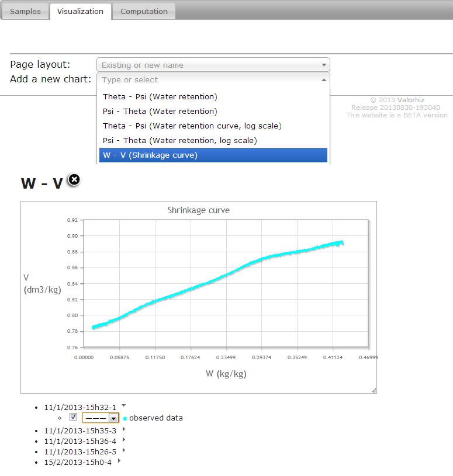Click the chart resize handle icon
The width and height of the screenshot is (453, 476).
tap(374, 390)
